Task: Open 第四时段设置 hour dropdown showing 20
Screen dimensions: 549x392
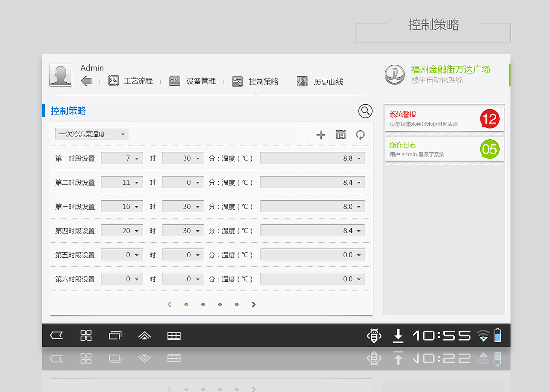Action: click(x=122, y=230)
